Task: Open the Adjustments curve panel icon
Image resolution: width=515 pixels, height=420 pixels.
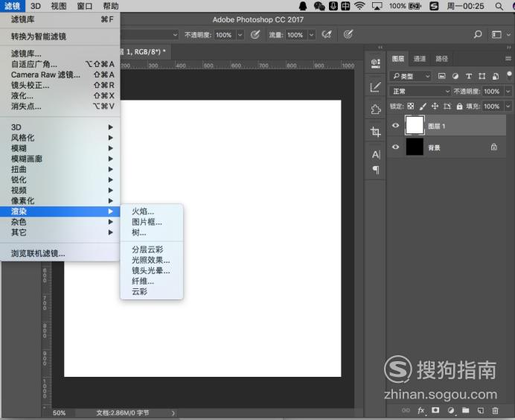Action: click(376, 87)
